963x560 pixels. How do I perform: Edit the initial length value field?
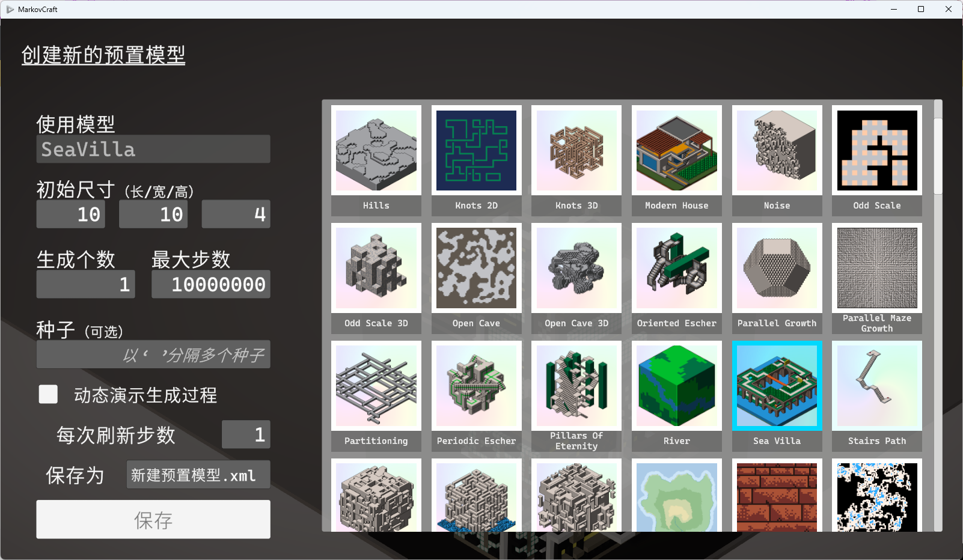point(71,214)
